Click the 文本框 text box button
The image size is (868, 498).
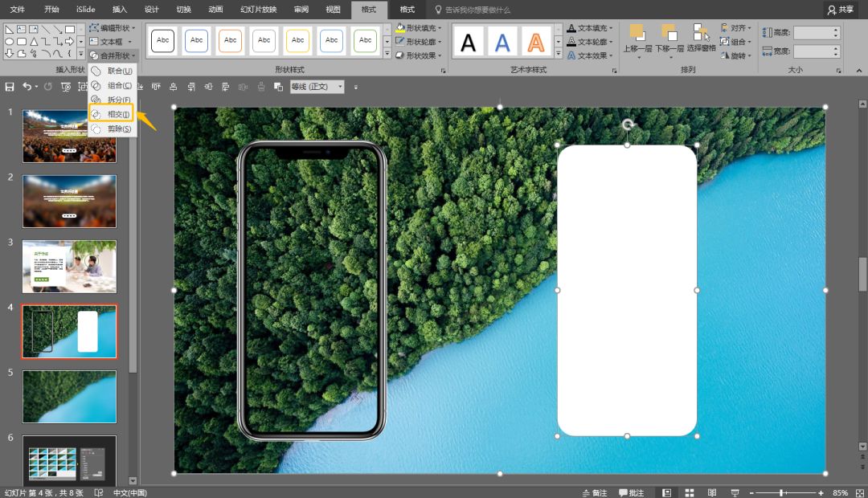point(111,42)
